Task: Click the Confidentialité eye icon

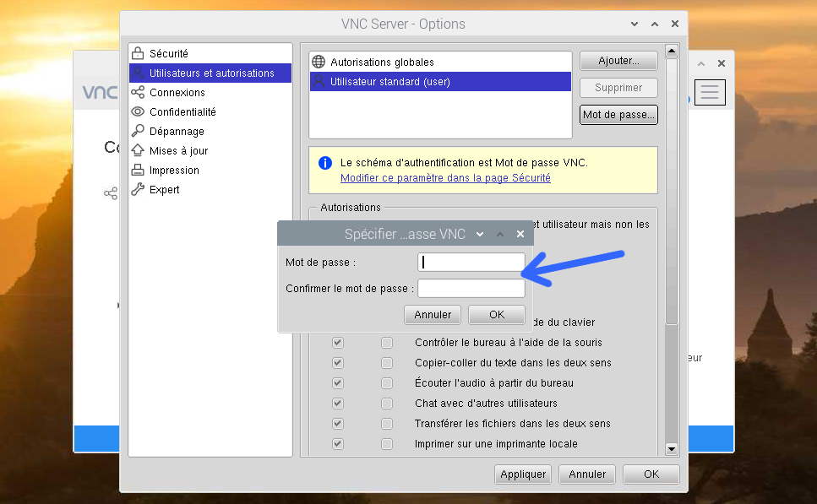Action: click(138, 111)
